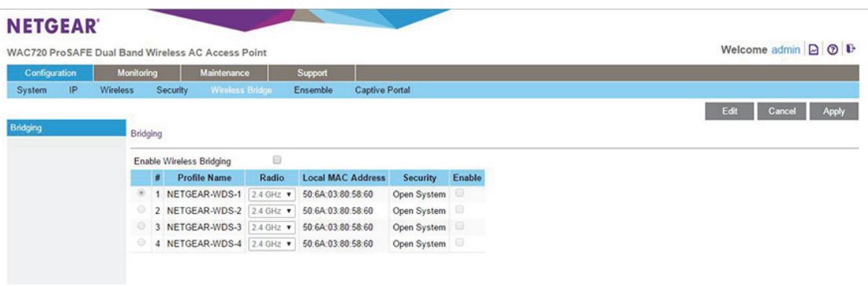This screenshot has height=286, width=868.
Task: Click MAC address in NETGEAR-WDS-3 row
Action: tap(338, 227)
